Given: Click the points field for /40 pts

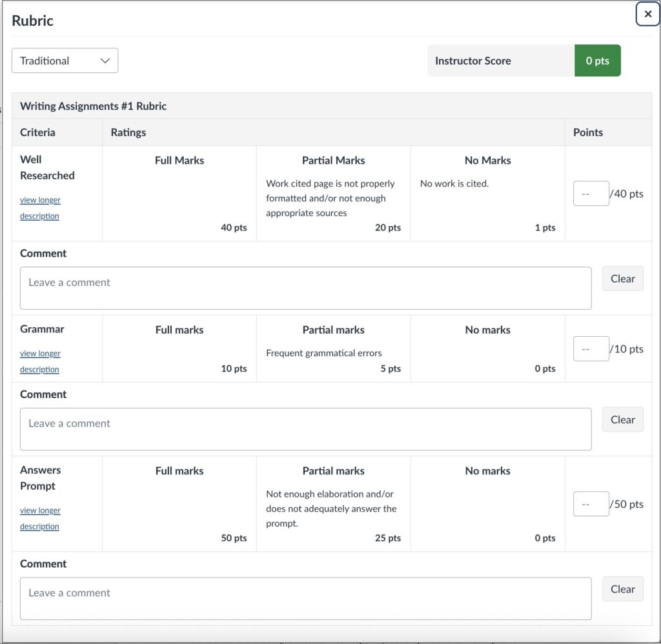Looking at the screenshot, I should pos(591,194).
